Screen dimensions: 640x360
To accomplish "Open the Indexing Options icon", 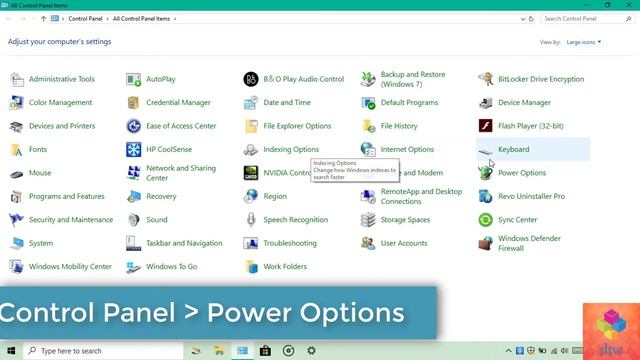I will click(x=251, y=149).
